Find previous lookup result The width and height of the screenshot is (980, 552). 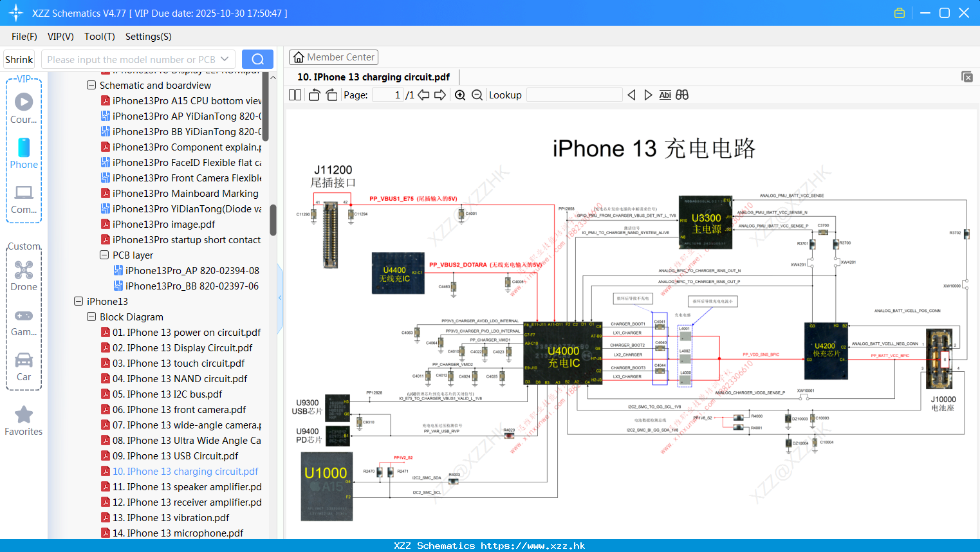[631, 95]
